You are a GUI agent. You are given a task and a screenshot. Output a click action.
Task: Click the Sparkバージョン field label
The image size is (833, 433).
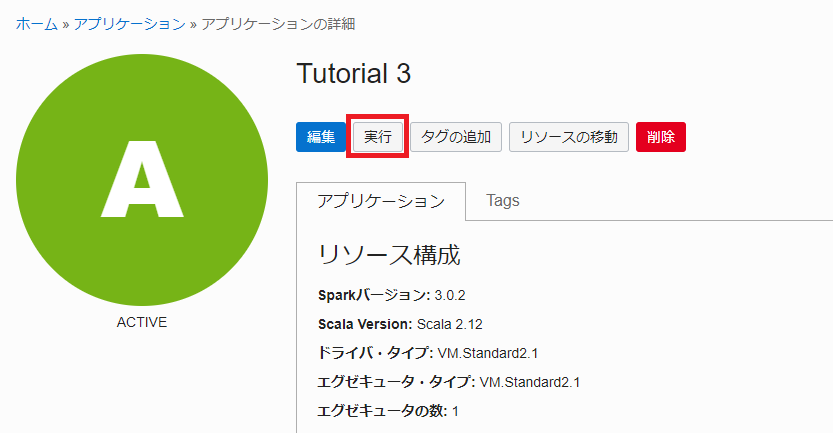point(373,295)
